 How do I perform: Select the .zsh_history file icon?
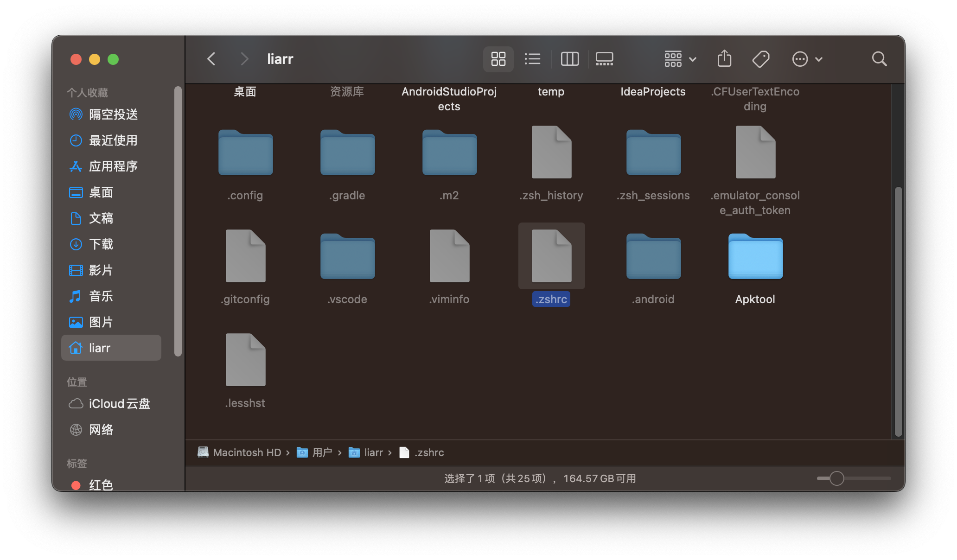(551, 152)
